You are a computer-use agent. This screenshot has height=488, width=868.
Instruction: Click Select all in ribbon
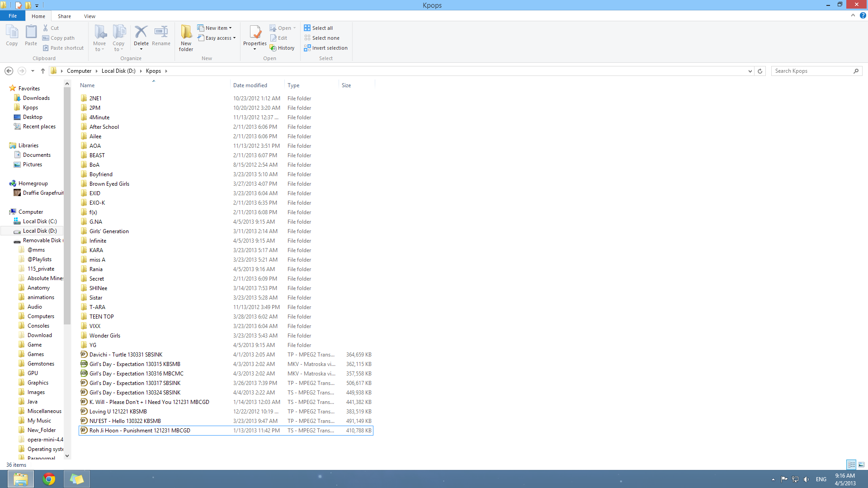(319, 28)
